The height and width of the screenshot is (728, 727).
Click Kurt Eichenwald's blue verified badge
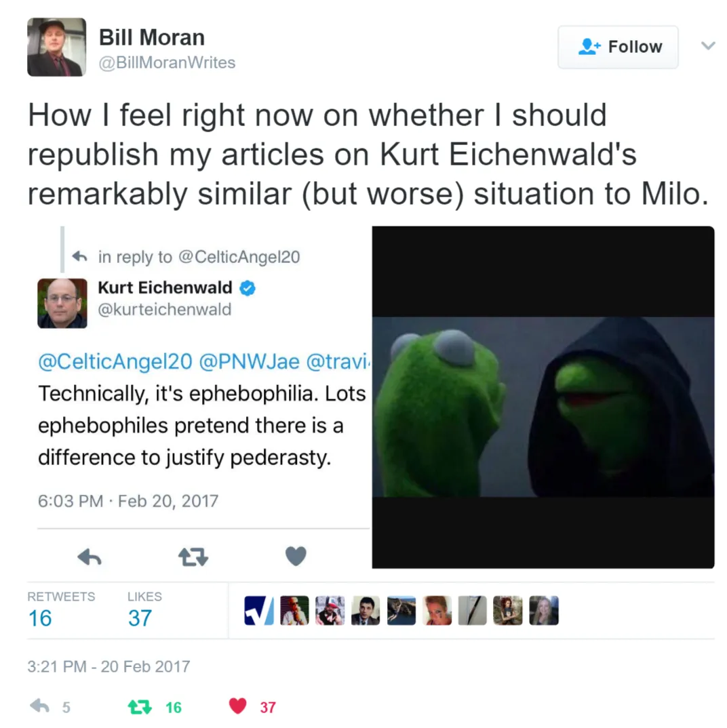coord(248,288)
